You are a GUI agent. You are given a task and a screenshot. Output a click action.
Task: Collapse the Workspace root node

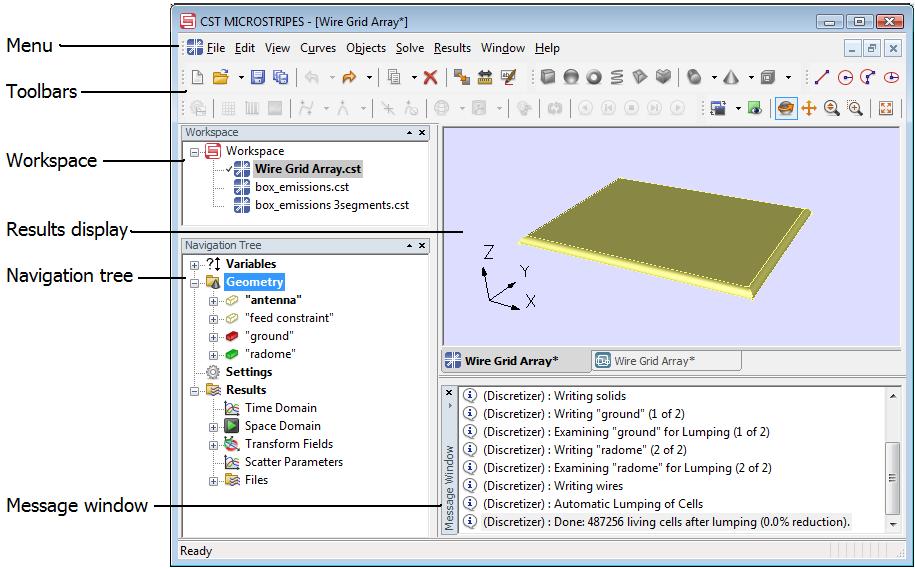(194, 152)
